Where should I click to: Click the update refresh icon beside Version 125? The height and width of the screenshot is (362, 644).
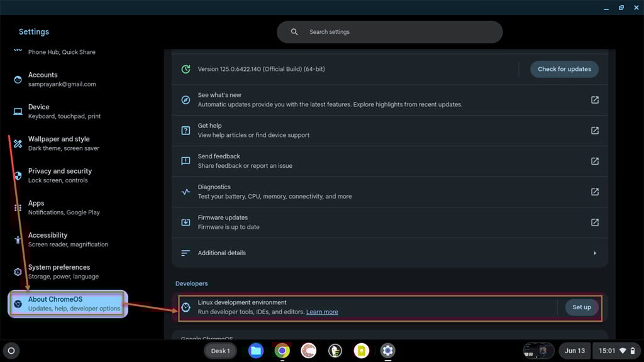click(186, 69)
